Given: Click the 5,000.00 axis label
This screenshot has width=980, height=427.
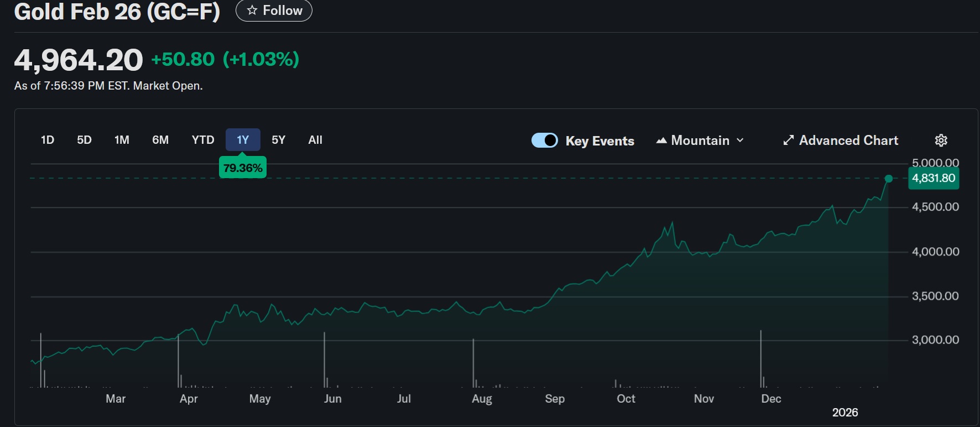Looking at the screenshot, I should click(935, 163).
